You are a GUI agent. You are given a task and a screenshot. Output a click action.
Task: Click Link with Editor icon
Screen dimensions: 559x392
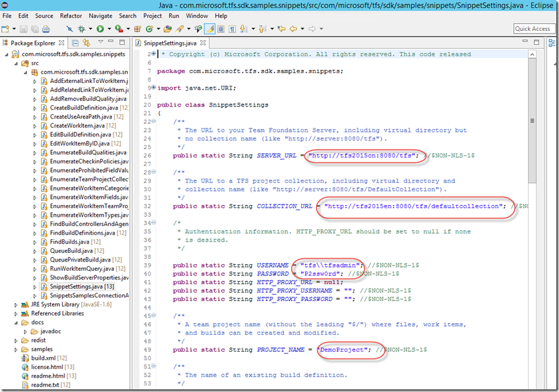[86, 43]
